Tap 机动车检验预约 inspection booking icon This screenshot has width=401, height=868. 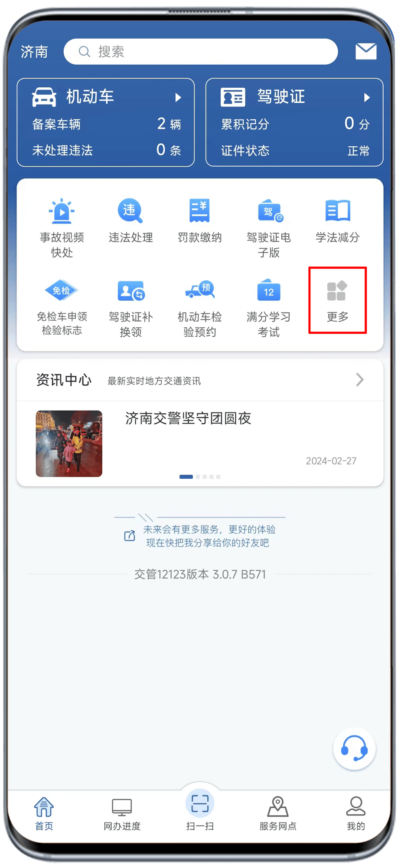click(199, 290)
